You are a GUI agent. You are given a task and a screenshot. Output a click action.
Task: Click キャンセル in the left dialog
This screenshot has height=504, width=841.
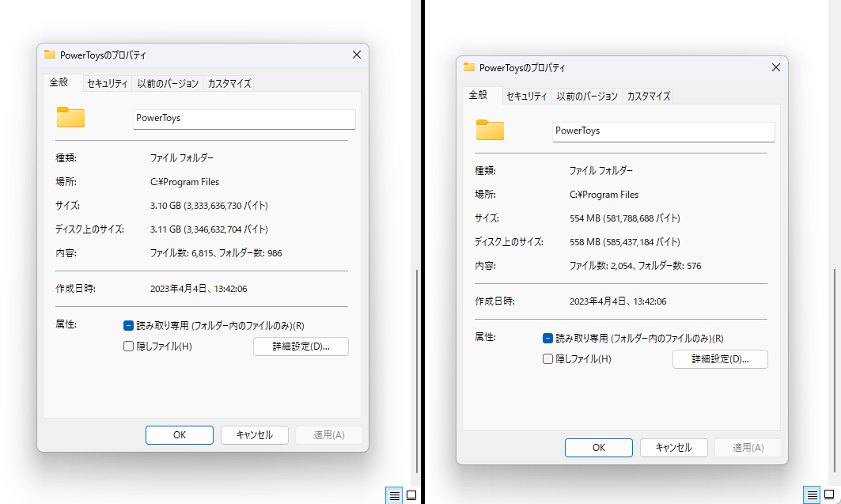[x=254, y=434]
